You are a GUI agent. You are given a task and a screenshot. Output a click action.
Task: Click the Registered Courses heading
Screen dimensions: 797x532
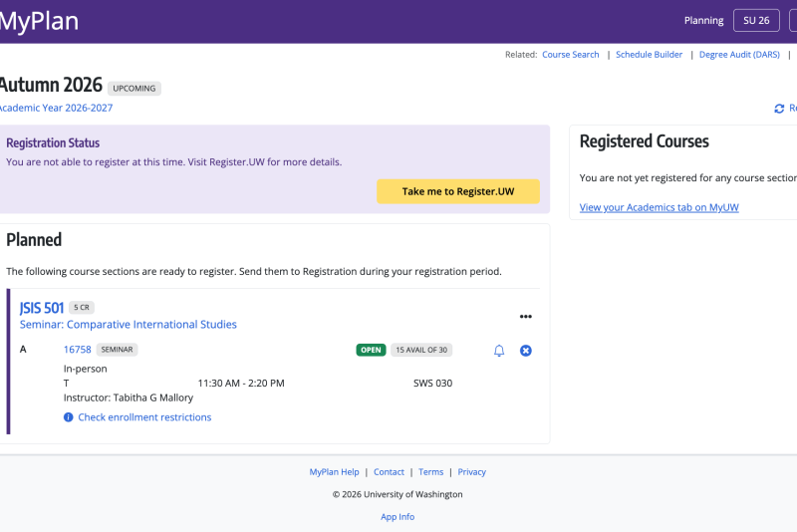(x=644, y=141)
